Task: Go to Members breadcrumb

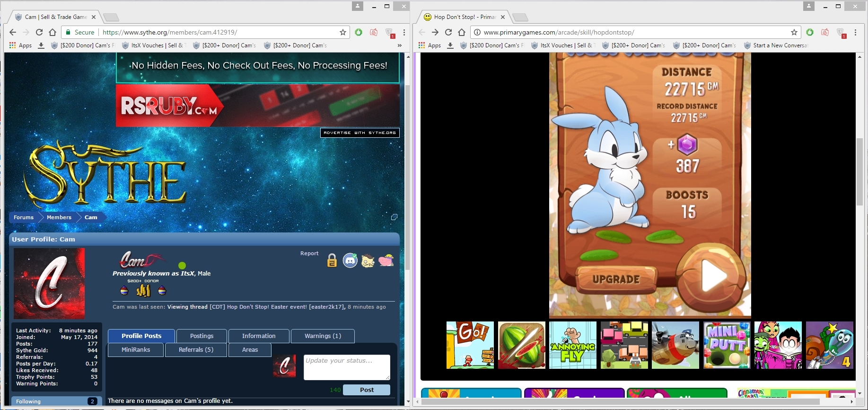Action: coord(59,217)
